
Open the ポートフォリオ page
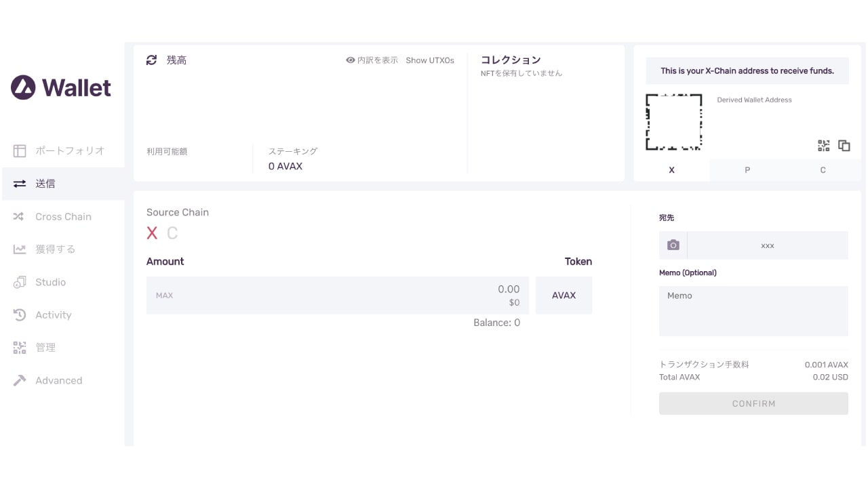pos(63,150)
